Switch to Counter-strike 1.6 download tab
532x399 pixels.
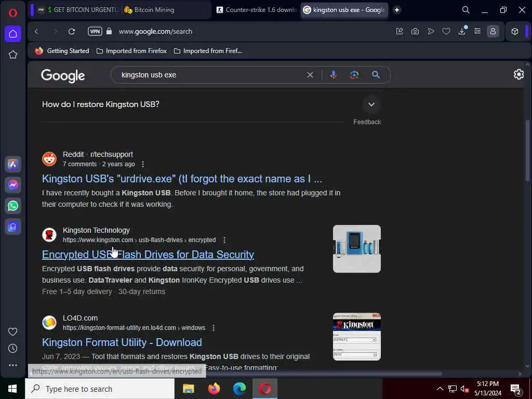pos(257,10)
